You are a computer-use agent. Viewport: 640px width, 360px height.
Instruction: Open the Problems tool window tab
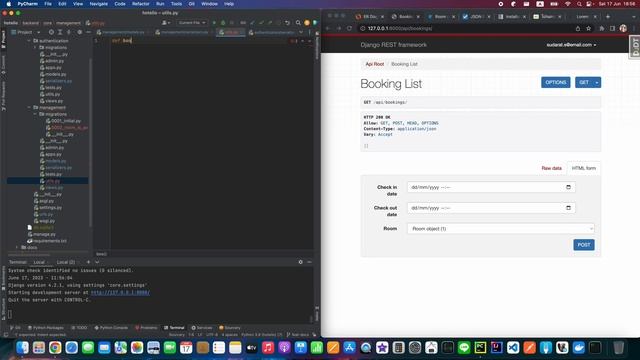pos(146,328)
